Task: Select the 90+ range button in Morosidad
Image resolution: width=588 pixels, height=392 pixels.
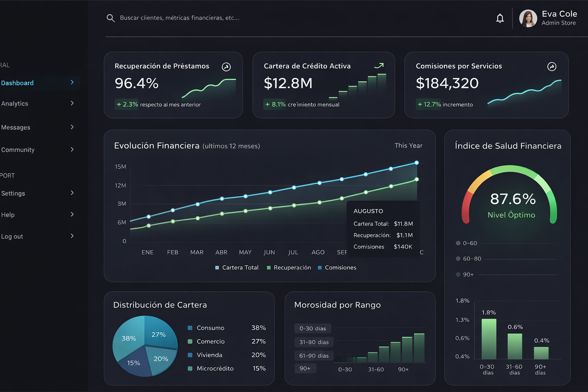Action: click(305, 368)
